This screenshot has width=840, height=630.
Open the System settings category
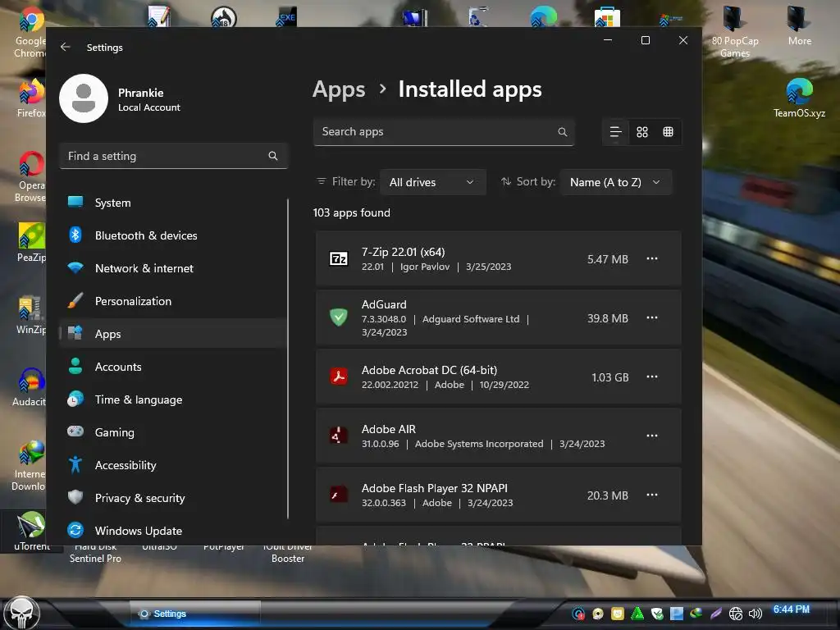pyautogui.click(x=173, y=203)
